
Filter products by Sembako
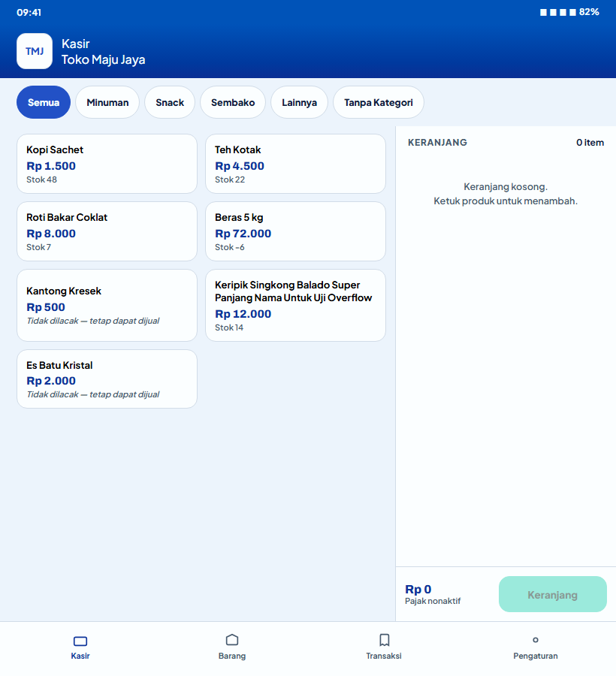[233, 102]
